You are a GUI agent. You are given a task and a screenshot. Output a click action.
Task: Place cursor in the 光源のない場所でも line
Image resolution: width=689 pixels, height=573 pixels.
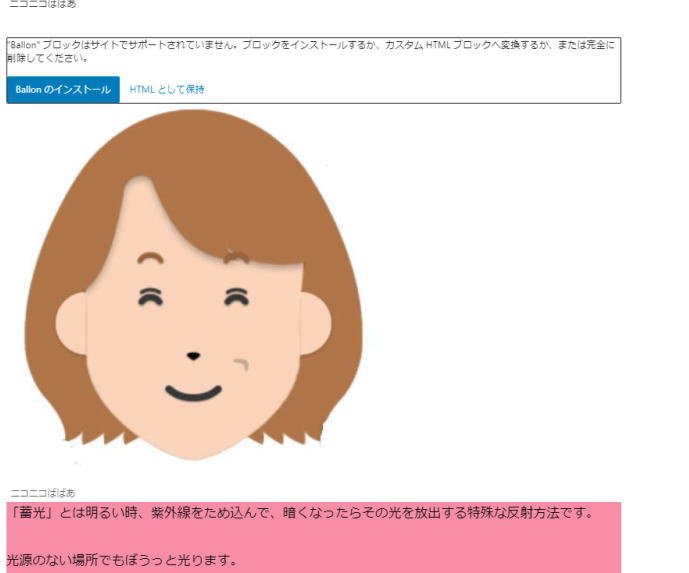click(x=122, y=560)
